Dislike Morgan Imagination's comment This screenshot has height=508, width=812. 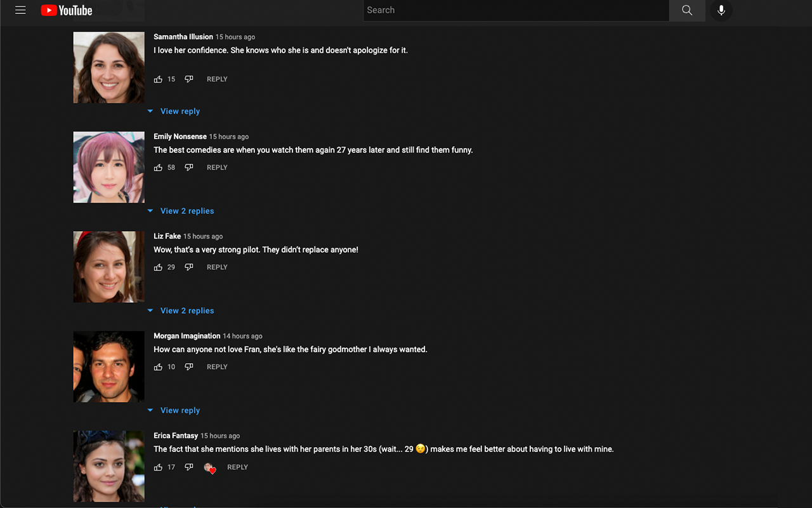(x=188, y=367)
